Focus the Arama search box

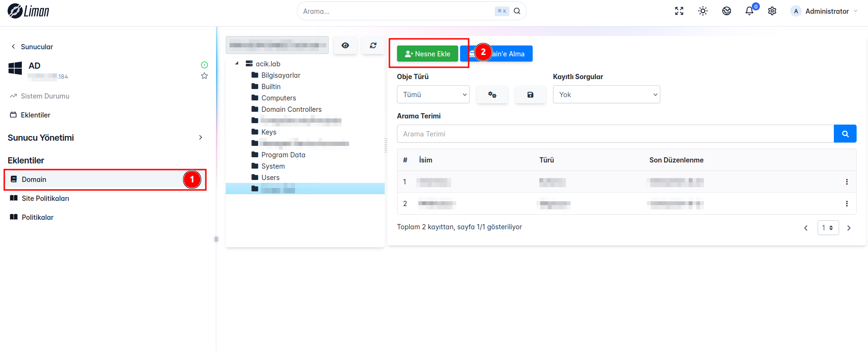click(411, 11)
